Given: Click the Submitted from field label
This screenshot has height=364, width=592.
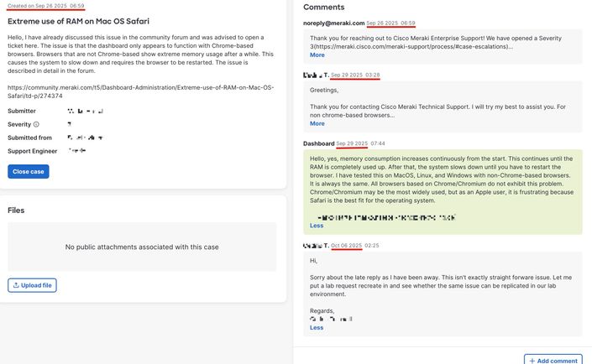Looking at the screenshot, I should click(x=29, y=138).
